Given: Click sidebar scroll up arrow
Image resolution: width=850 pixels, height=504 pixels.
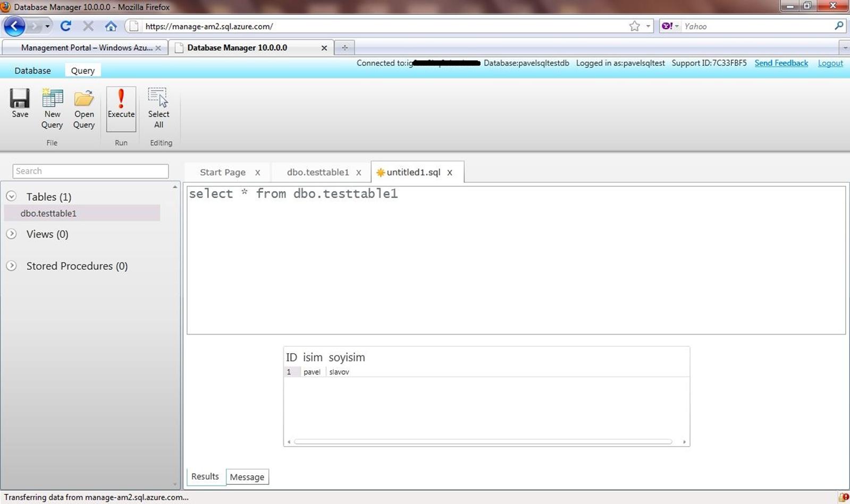Looking at the screenshot, I should (x=175, y=187).
